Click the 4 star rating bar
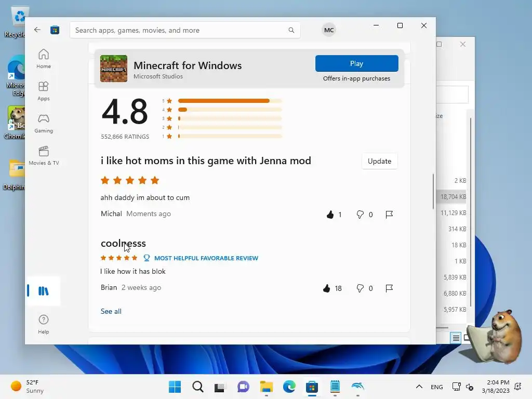Screen dimensions: 532x399 coord(230,110)
